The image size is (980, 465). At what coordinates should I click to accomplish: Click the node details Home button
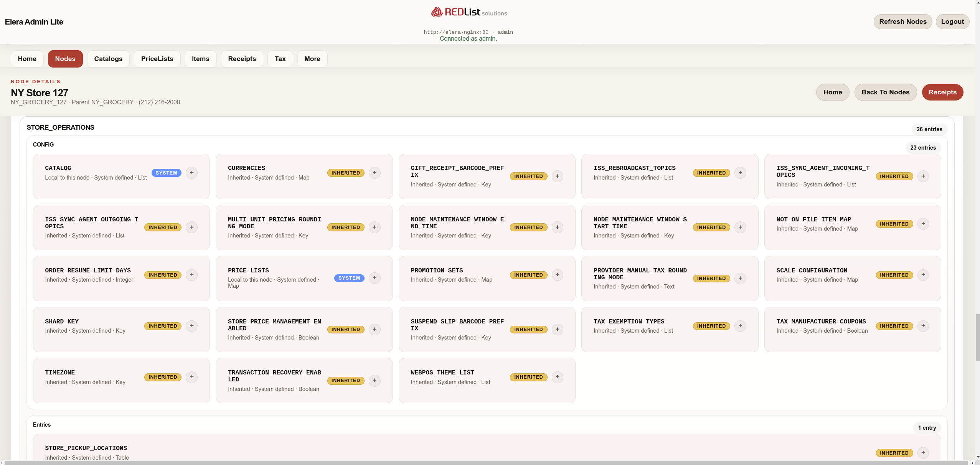click(x=832, y=92)
